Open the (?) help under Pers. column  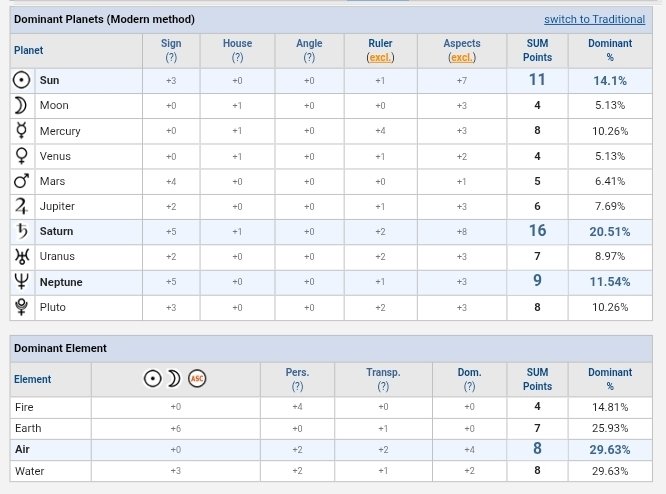click(297, 387)
